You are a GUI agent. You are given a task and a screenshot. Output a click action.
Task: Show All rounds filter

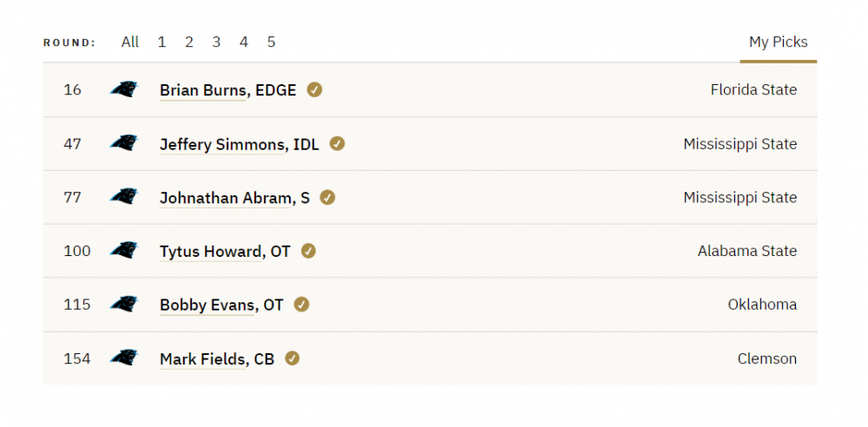(130, 42)
